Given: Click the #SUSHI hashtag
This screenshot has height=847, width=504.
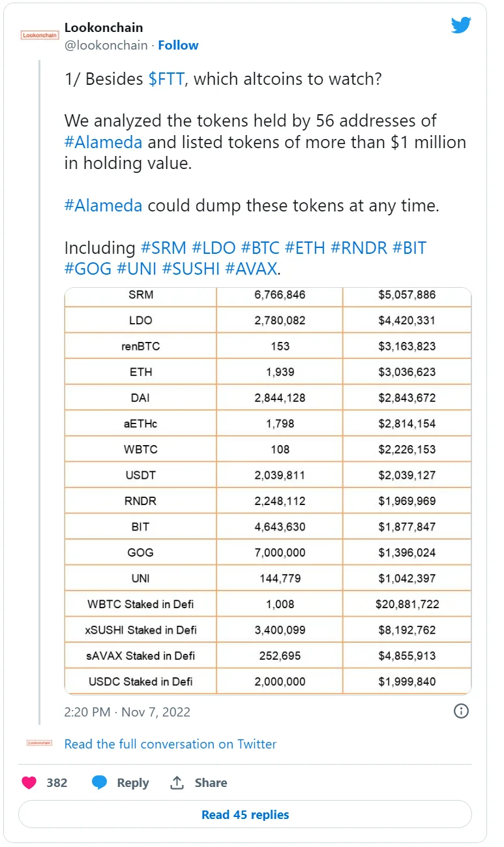Looking at the screenshot, I should coord(191,268).
